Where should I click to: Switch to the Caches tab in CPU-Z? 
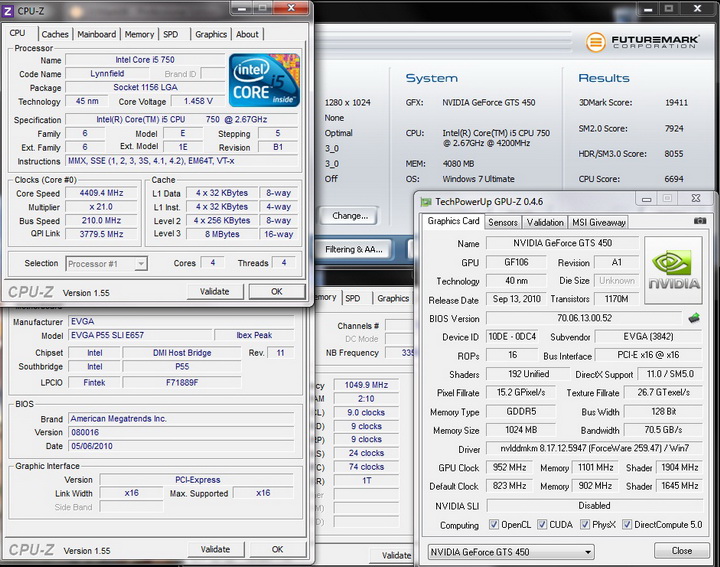pos(55,34)
